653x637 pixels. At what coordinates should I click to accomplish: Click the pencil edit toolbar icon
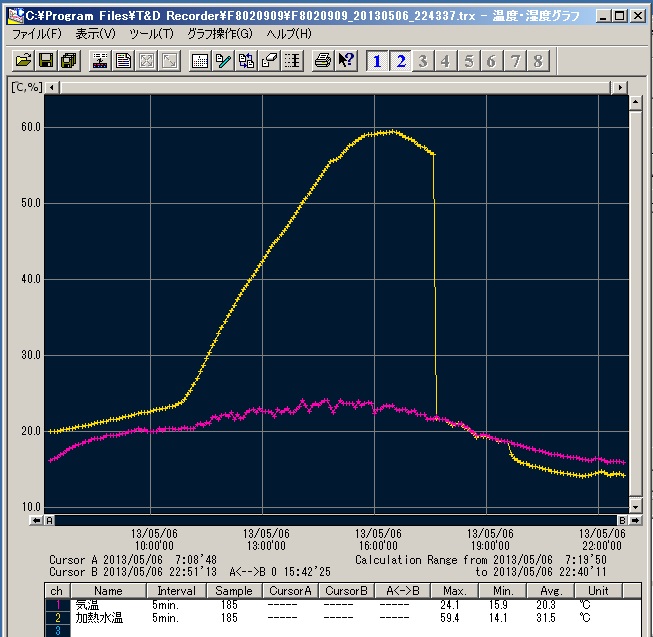[223, 61]
